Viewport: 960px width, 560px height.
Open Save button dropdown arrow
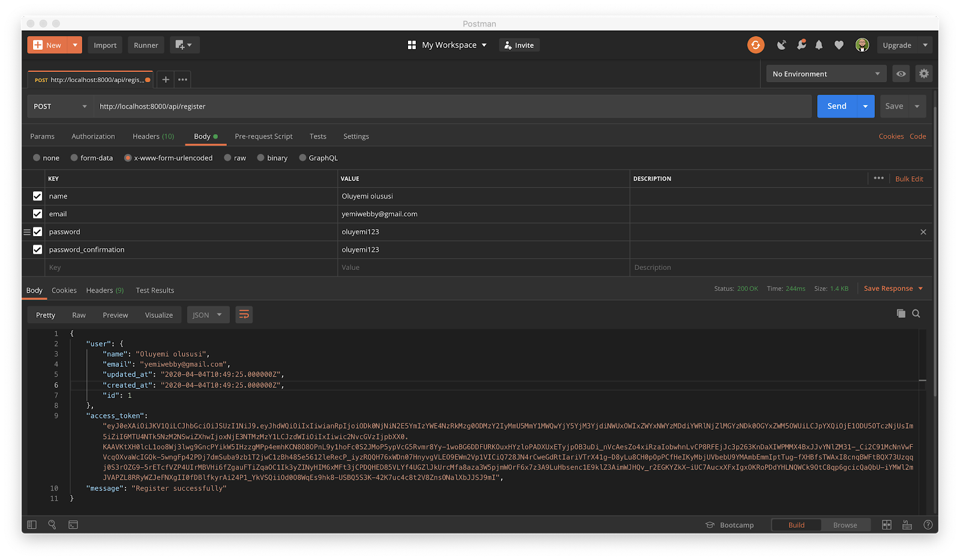(917, 106)
